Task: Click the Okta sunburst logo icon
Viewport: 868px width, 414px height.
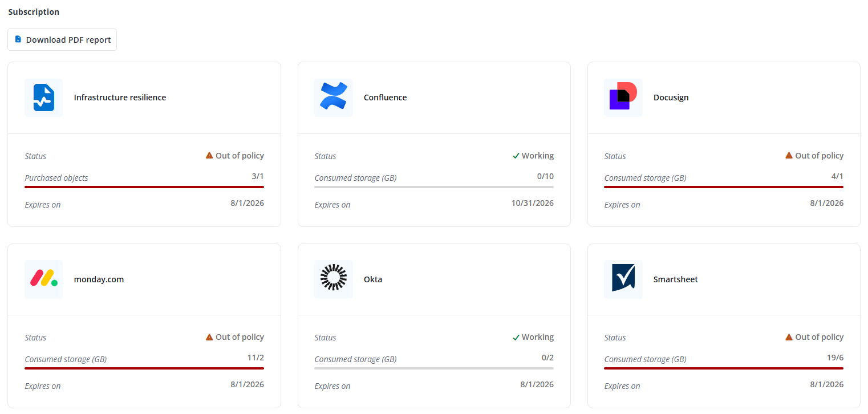Action: point(333,279)
